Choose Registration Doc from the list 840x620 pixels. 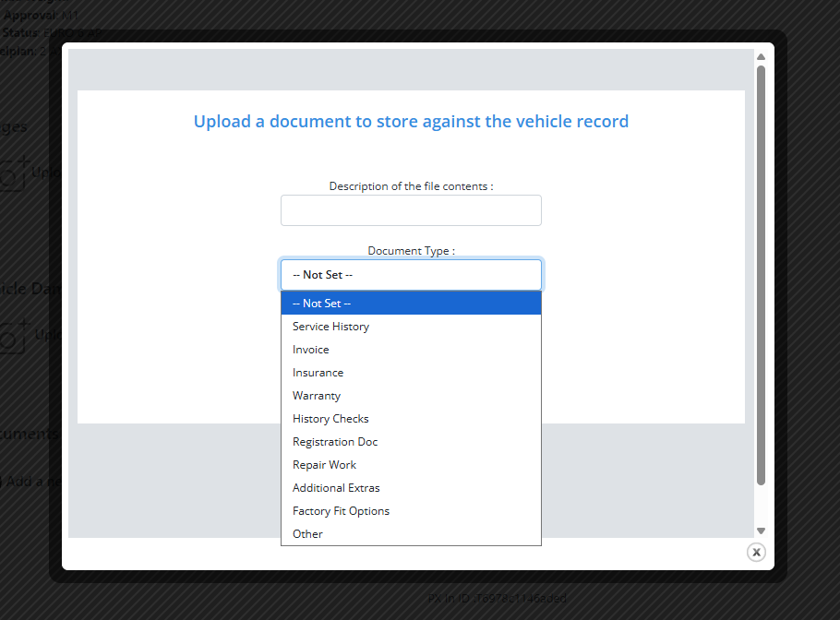point(335,442)
